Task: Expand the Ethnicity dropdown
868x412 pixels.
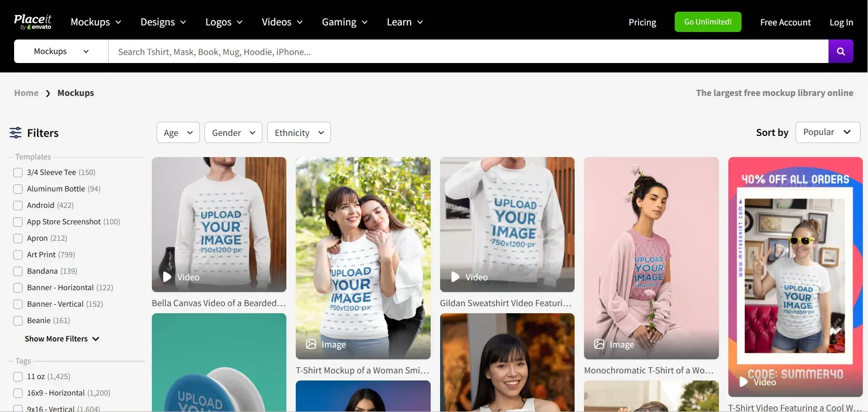Action: [x=299, y=133]
